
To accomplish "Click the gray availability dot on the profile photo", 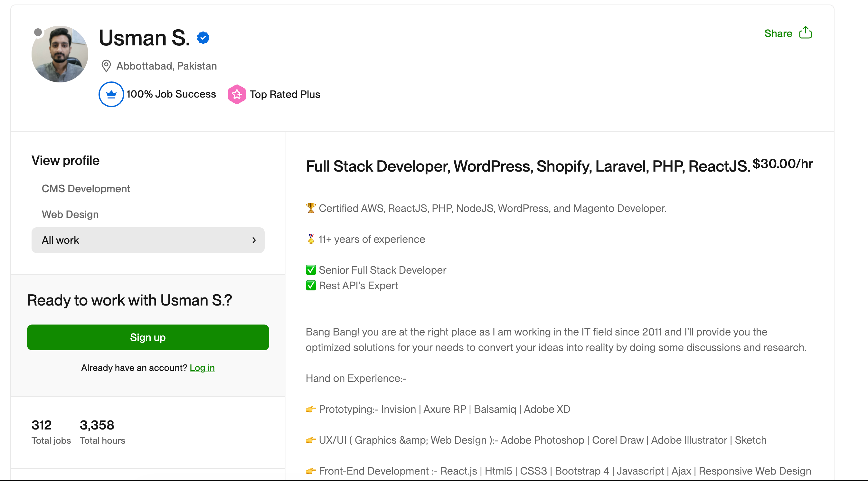I will pyautogui.click(x=38, y=32).
